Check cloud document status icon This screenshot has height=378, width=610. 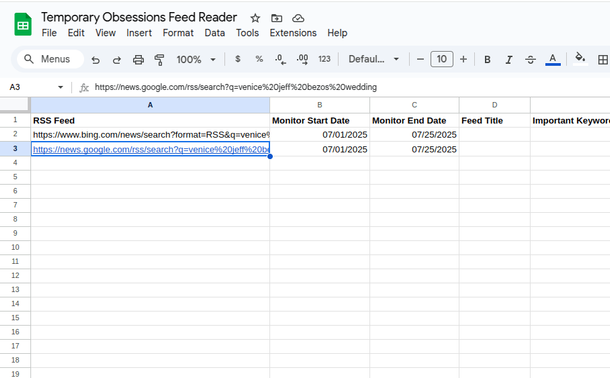coord(298,18)
